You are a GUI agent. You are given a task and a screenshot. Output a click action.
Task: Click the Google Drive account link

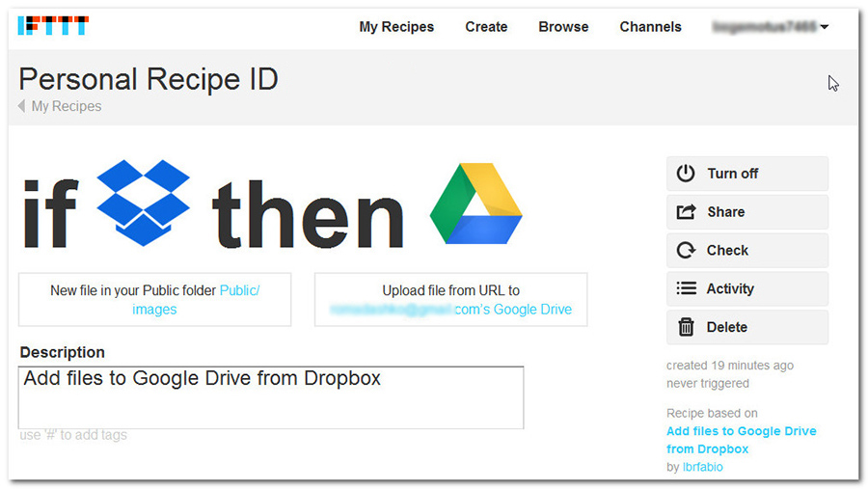pyautogui.click(x=450, y=309)
